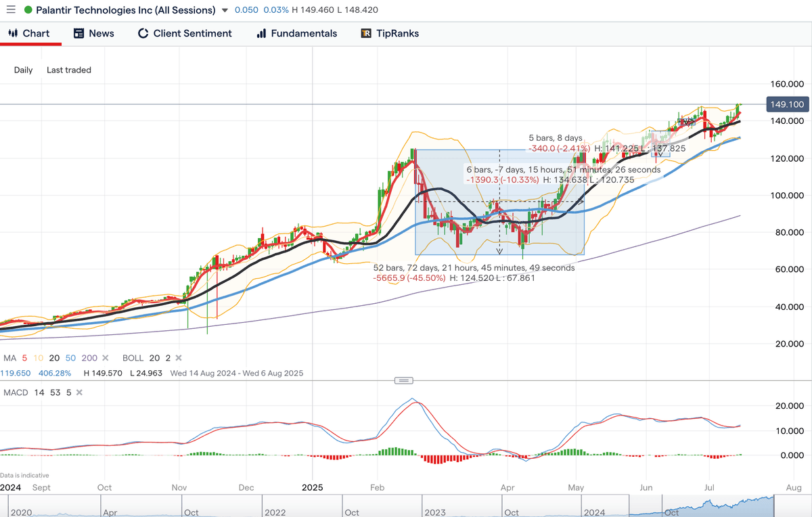Click the Client Sentiment circular icon

click(x=143, y=33)
